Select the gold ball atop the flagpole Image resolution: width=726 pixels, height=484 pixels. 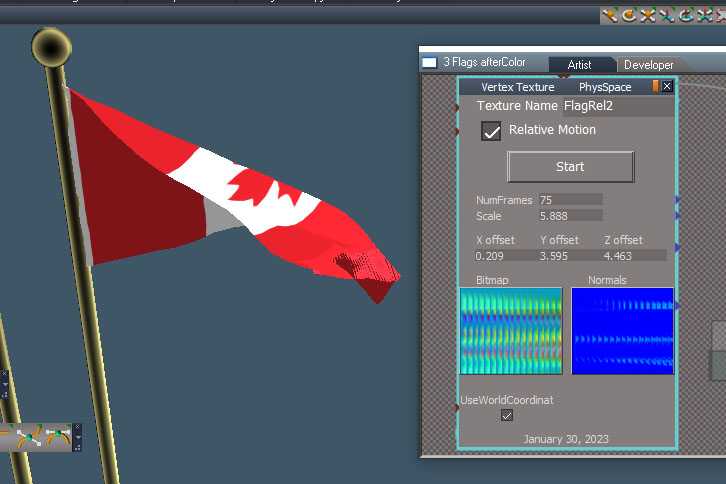51,47
